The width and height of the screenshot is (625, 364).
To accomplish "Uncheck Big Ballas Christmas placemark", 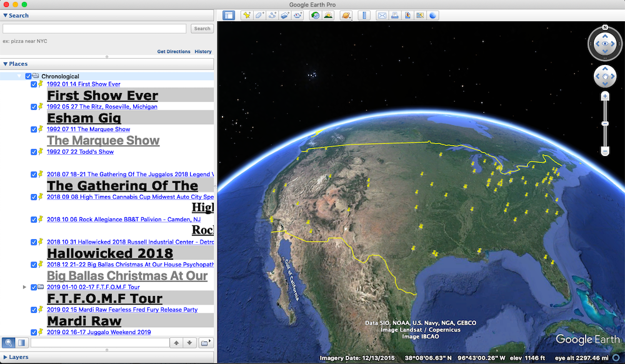I will tap(34, 265).
